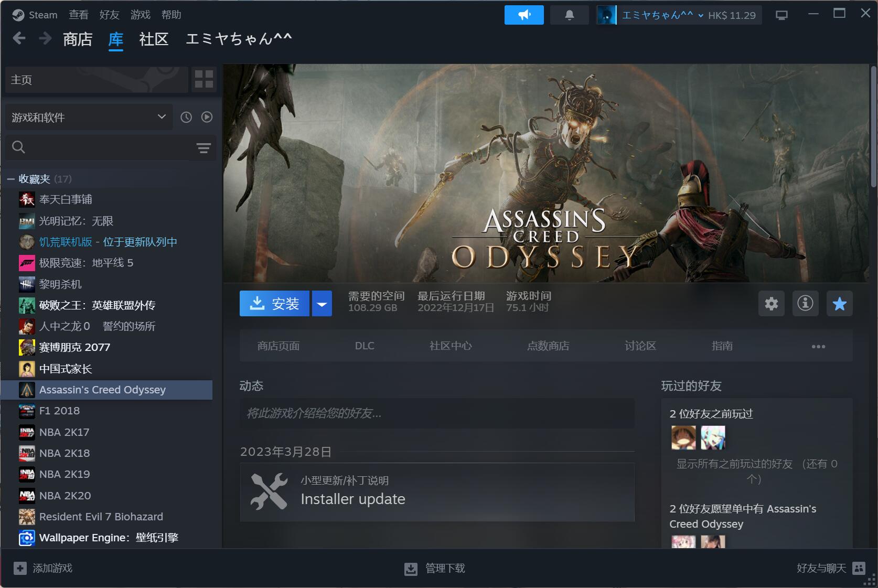Show game info icon

[805, 304]
